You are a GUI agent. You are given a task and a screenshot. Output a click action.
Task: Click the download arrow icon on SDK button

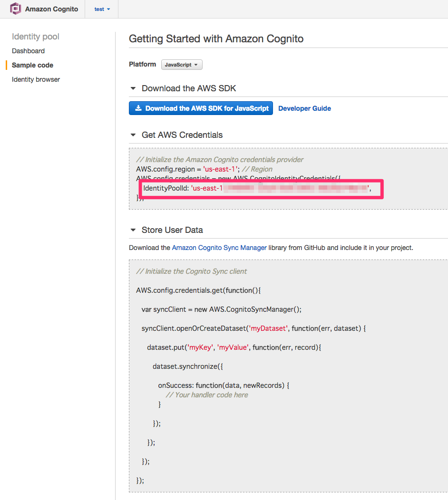coord(138,108)
